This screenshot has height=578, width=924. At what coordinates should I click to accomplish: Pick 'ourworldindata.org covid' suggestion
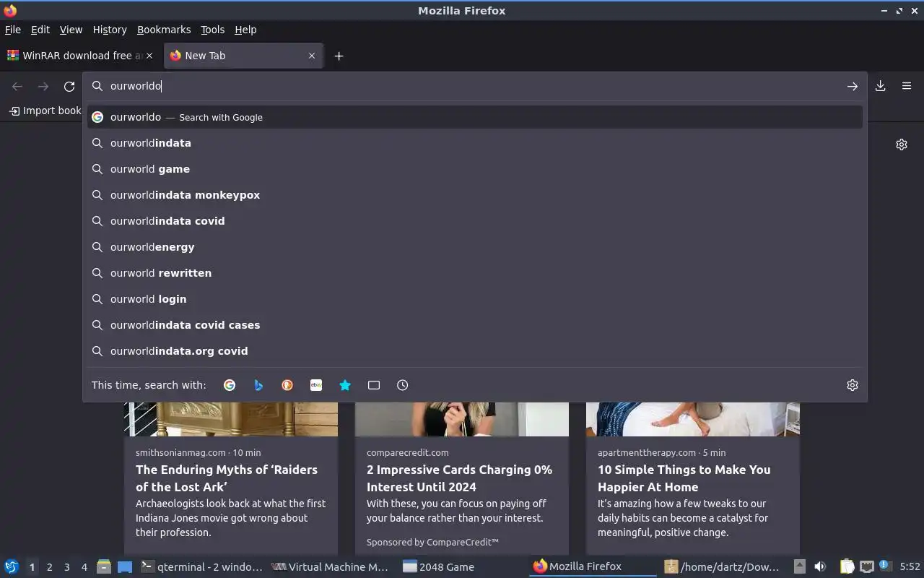coord(475,351)
